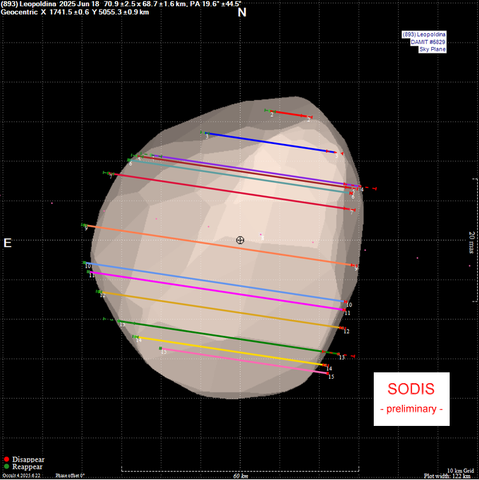Click the SODIS red heading
The image size is (479, 480).
coord(411,389)
